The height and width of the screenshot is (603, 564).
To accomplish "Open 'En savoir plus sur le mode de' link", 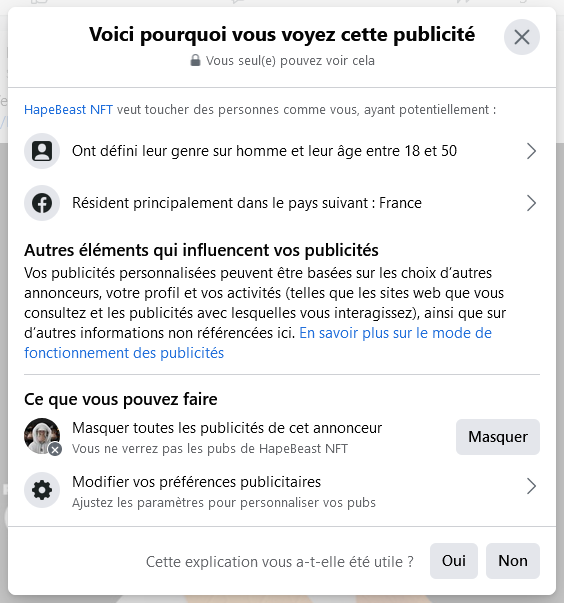I will 395,333.
